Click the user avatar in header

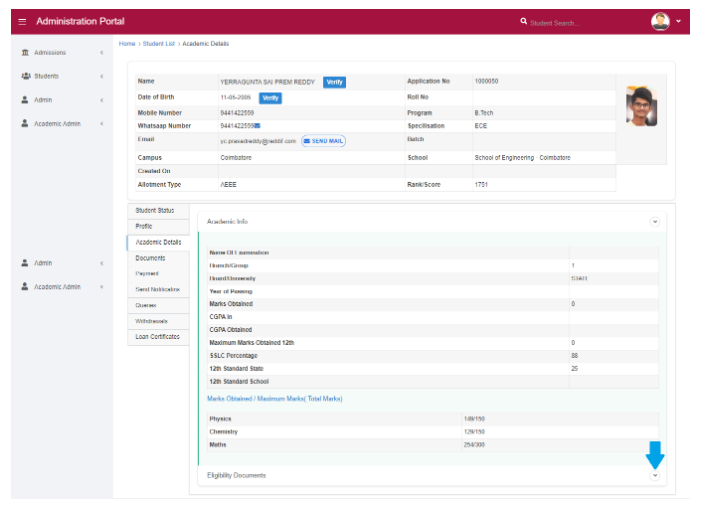[659, 21]
